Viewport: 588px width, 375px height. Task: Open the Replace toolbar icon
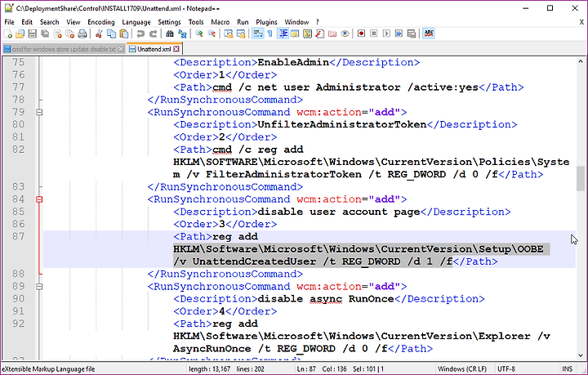pos(182,34)
